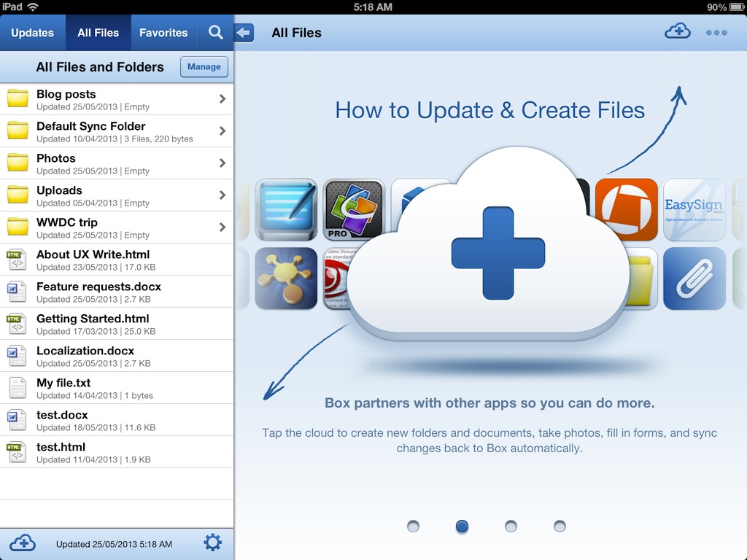Tap the WWDC trip folder name
This screenshot has width=747, height=560.
click(x=67, y=222)
